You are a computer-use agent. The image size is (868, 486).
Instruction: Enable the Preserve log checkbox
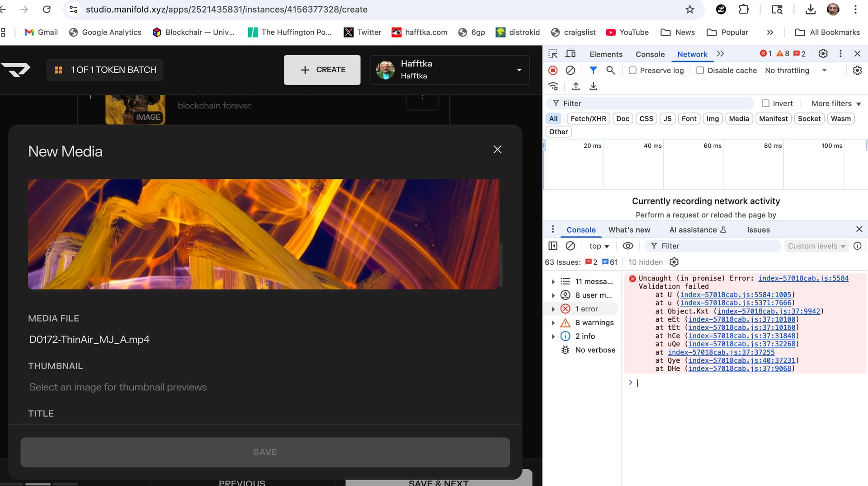[632, 70]
